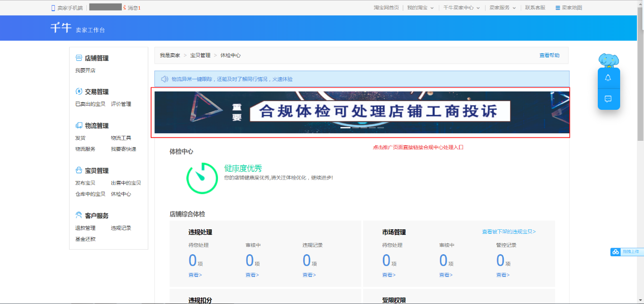This screenshot has width=644, height=304.
Task: Click the green health gauge icon
Action: coord(202,178)
